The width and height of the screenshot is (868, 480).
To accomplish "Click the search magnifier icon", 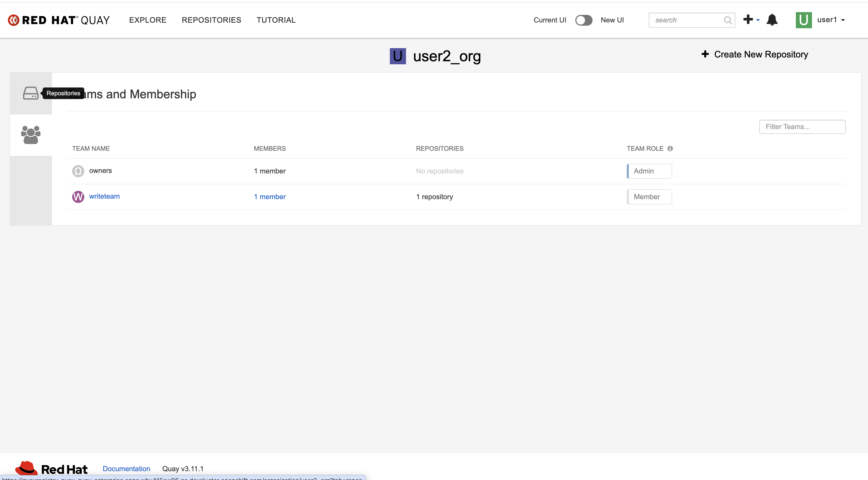I will pos(727,20).
